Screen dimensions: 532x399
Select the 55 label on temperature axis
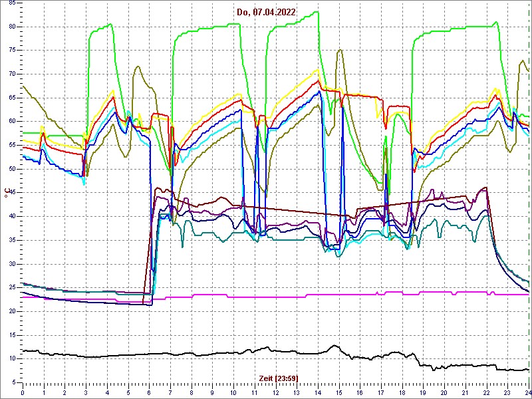pyautogui.click(x=13, y=145)
